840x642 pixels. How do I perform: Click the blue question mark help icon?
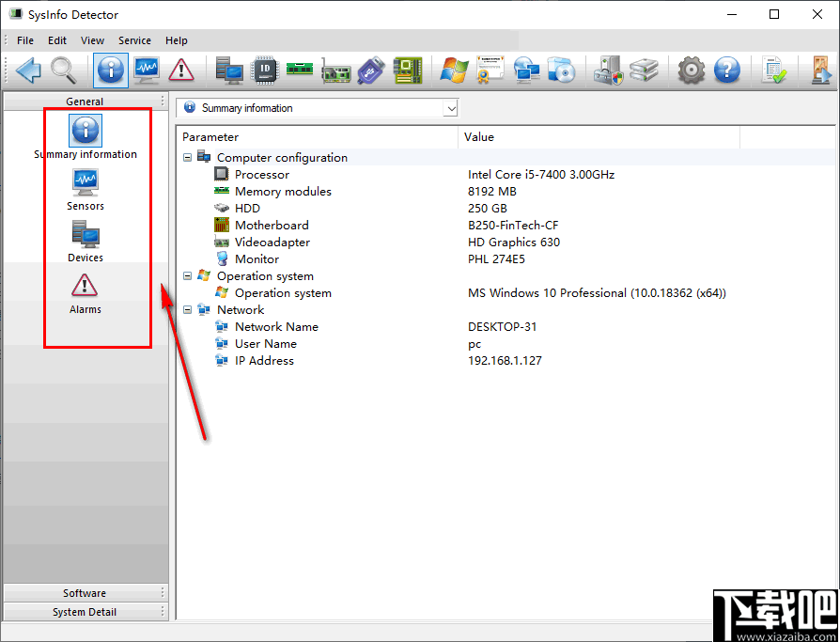click(727, 70)
